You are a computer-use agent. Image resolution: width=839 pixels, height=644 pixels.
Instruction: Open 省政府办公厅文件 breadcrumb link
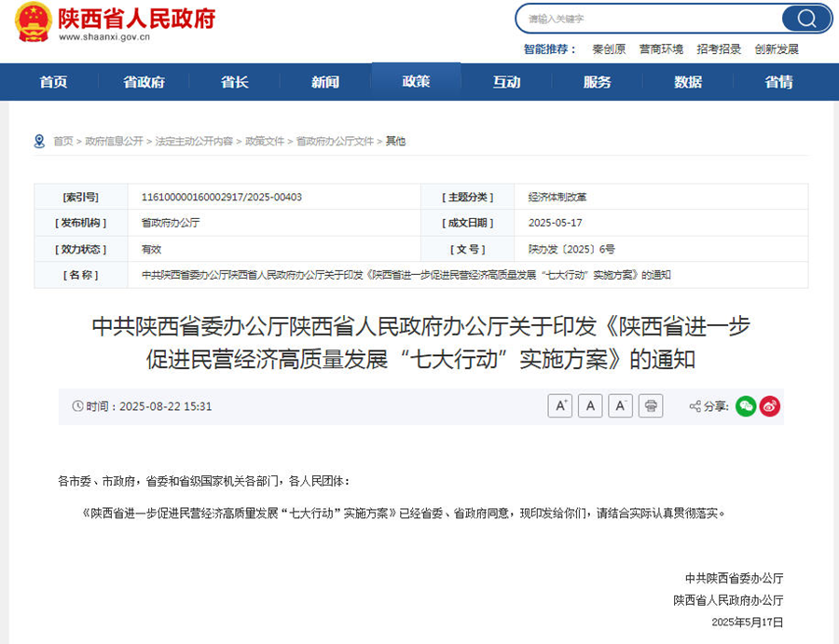click(335, 142)
